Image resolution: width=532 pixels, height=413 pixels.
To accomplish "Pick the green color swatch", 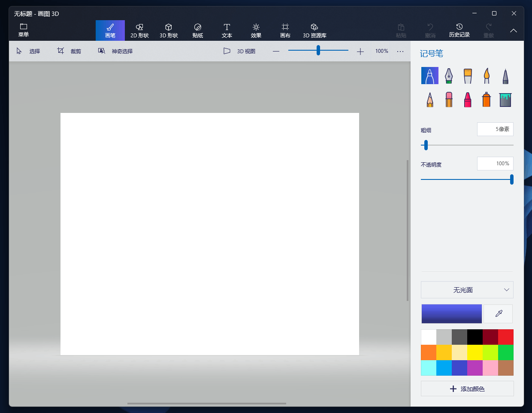I will [x=506, y=352].
